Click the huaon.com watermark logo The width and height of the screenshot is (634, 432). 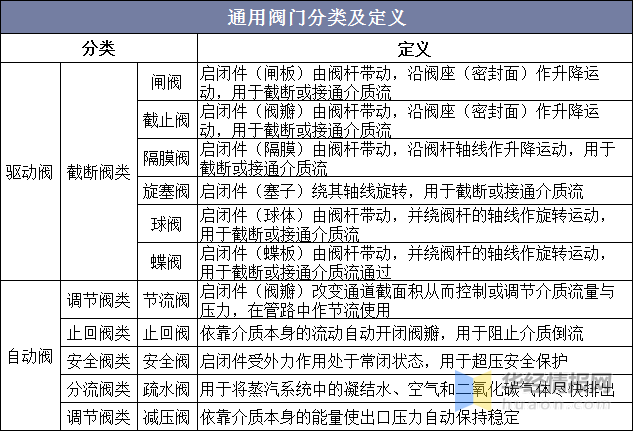534,391
